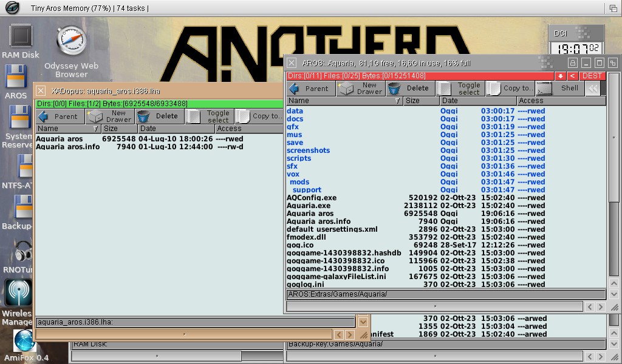Click Toggle select in the Aquaria window
The height and width of the screenshot is (364, 622).
[460, 89]
